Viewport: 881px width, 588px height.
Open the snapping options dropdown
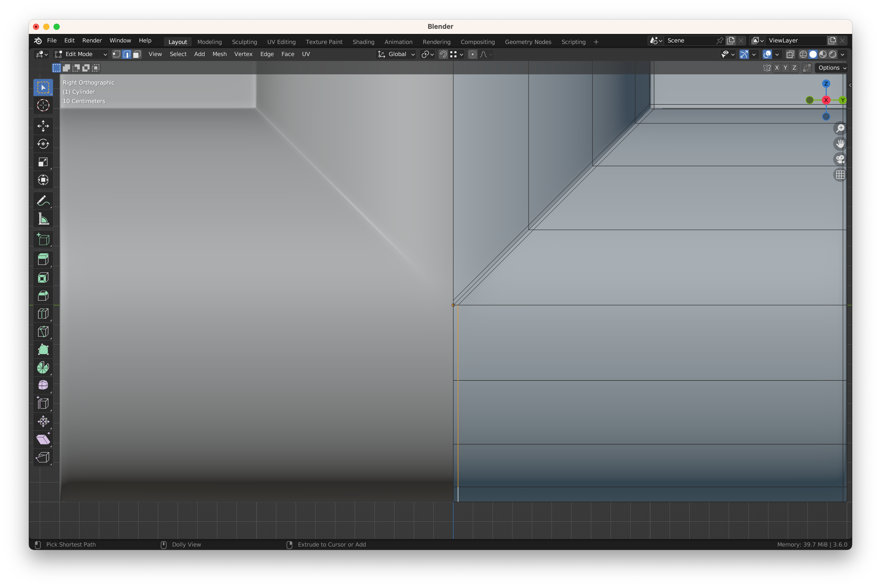[x=457, y=54]
